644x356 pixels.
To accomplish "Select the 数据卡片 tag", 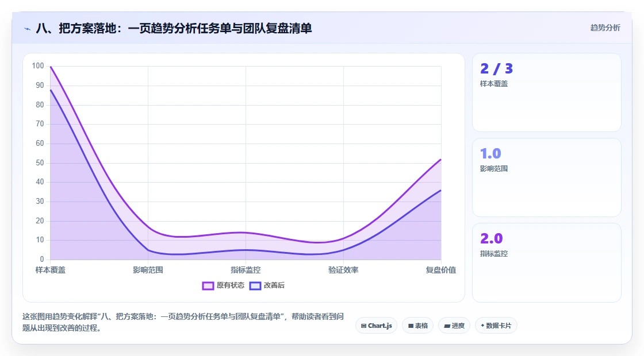I will [x=496, y=326].
